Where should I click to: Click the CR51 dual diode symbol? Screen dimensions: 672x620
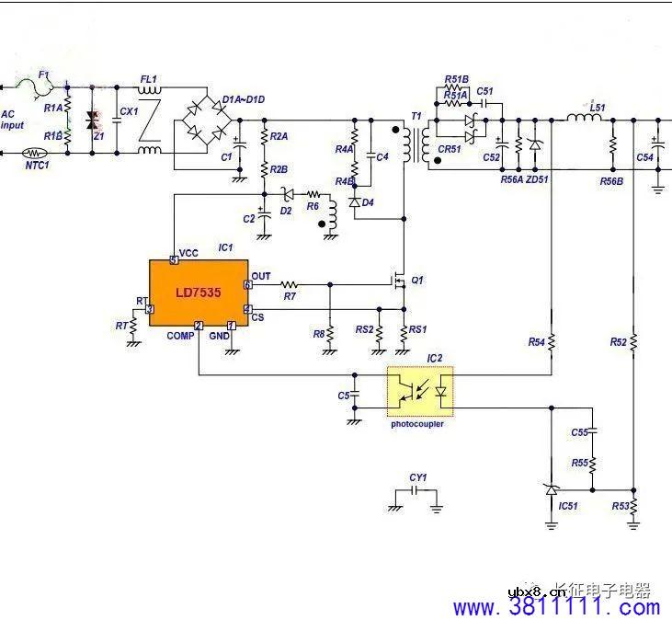point(471,130)
